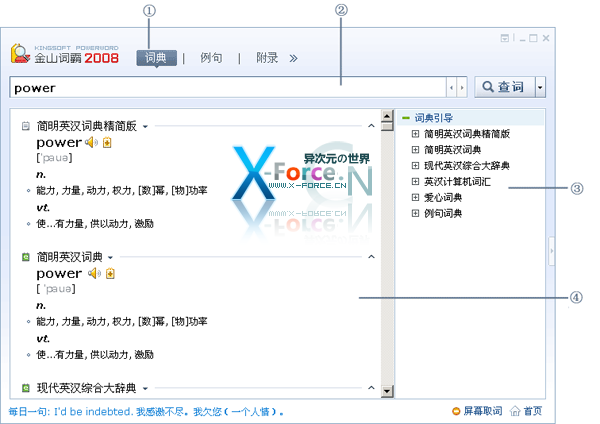Screen dimensions: 600x424
Task: Switch to the 例句 tab
Action: tap(211, 58)
